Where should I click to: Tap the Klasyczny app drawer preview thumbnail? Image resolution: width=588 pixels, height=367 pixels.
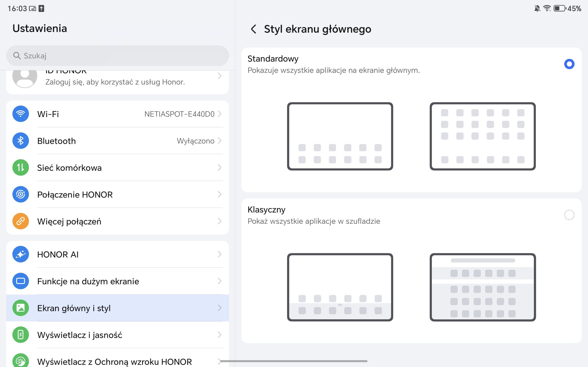pyautogui.click(x=483, y=287)
